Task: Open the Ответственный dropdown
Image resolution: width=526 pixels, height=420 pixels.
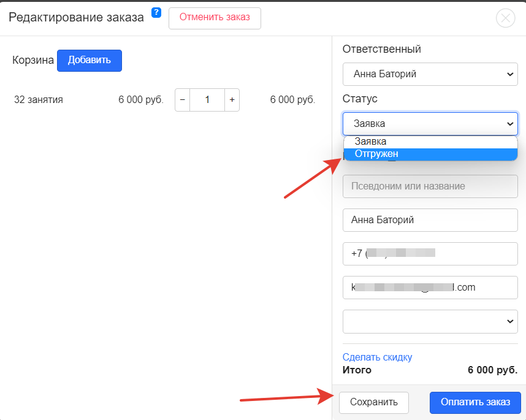Action: [430, 74]
